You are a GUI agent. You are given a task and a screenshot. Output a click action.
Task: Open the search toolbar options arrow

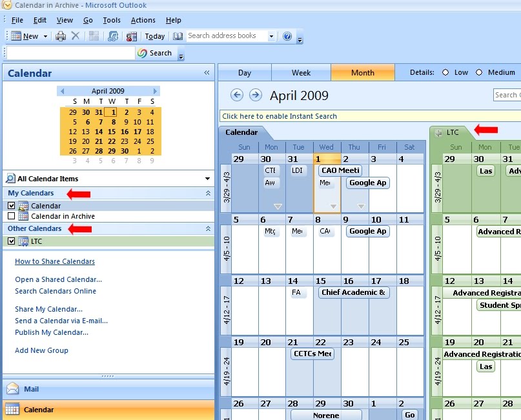click(181, 54)
